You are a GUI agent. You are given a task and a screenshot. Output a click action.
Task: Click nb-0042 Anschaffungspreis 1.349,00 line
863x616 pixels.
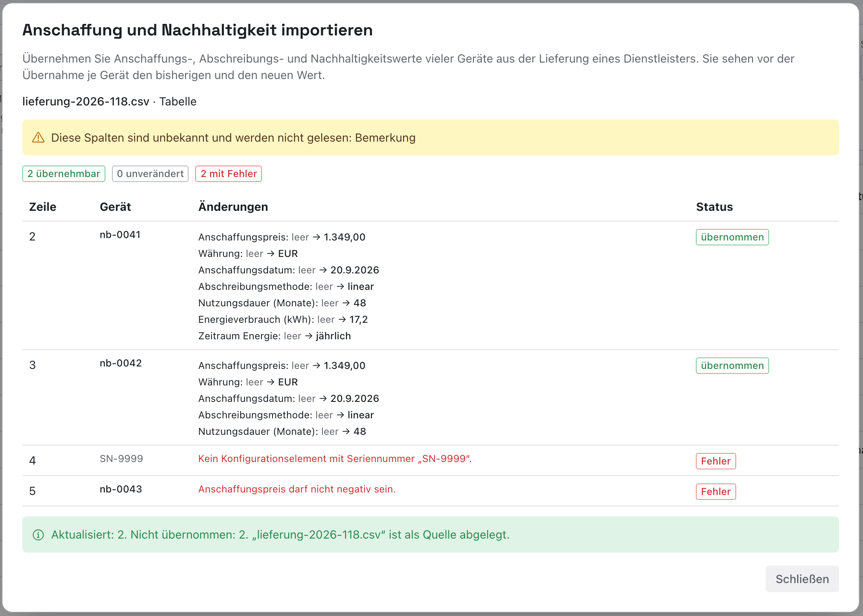(282, 366)
